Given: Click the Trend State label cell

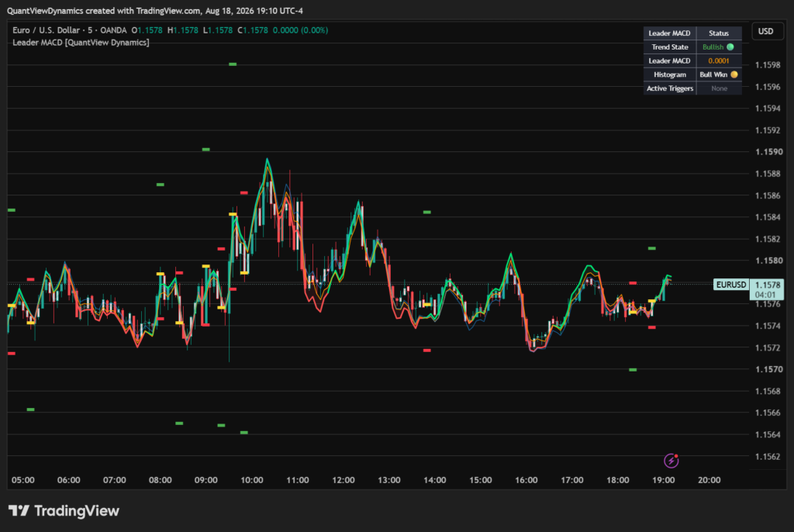Looking at the screenshot, I should (669, 47).
